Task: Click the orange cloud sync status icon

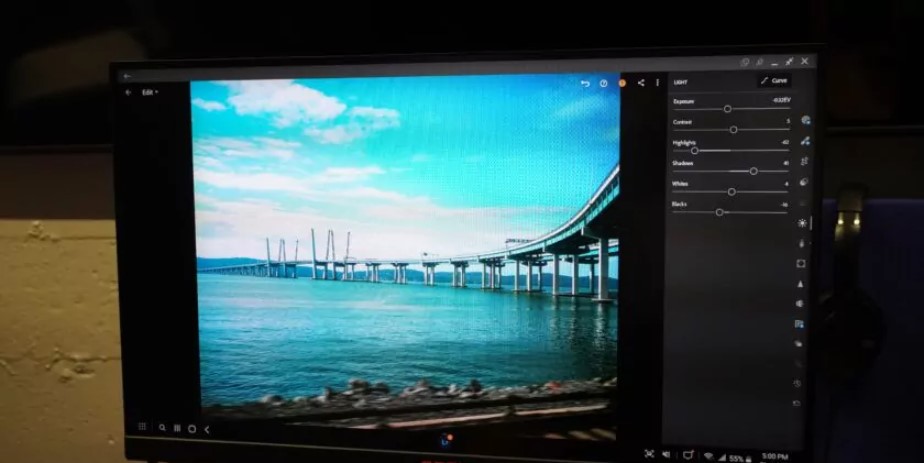Action: tap(622, 83)
